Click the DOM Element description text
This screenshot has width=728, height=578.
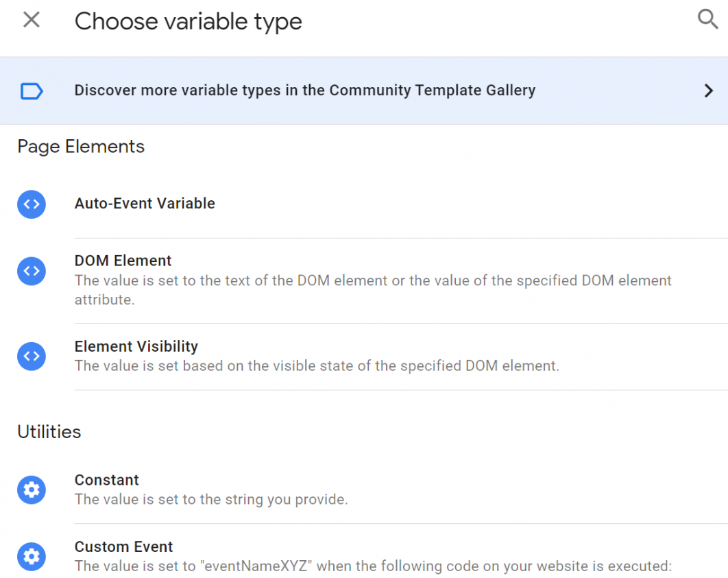[372, 280]
